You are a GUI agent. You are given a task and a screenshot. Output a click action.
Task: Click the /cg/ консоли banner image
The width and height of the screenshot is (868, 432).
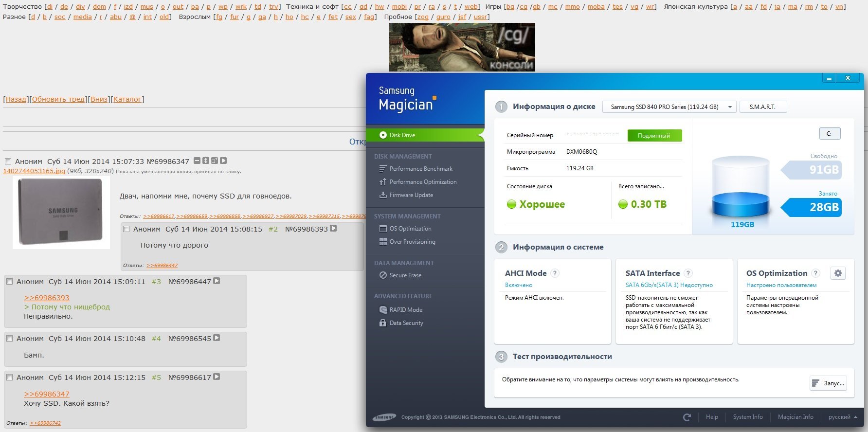[462, 47]
